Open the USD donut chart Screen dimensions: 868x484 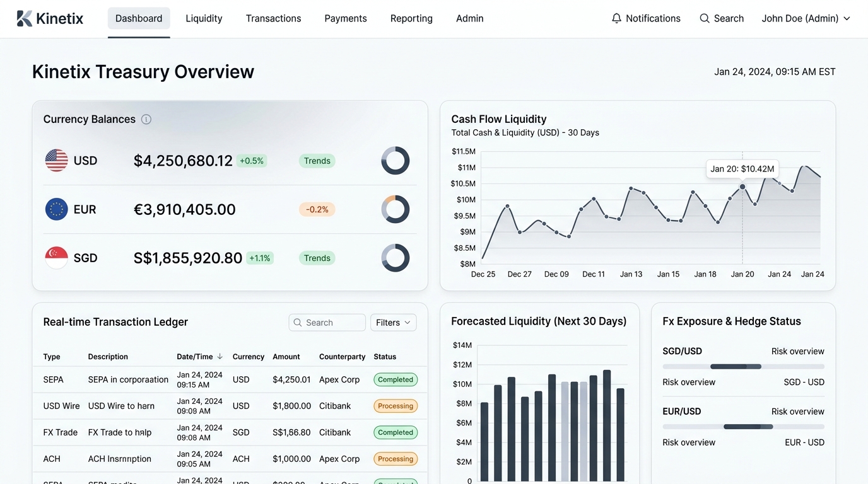click(x=396, y=161)
